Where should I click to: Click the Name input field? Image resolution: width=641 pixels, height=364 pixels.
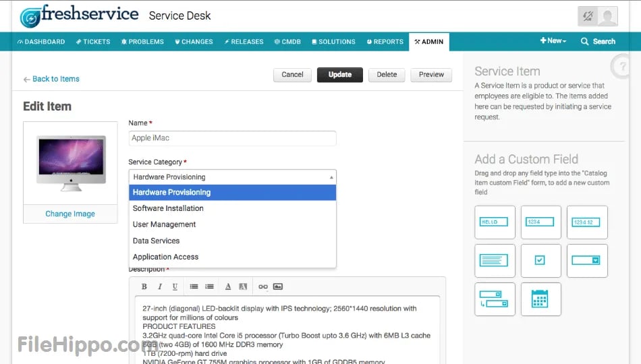coord(232,138)
